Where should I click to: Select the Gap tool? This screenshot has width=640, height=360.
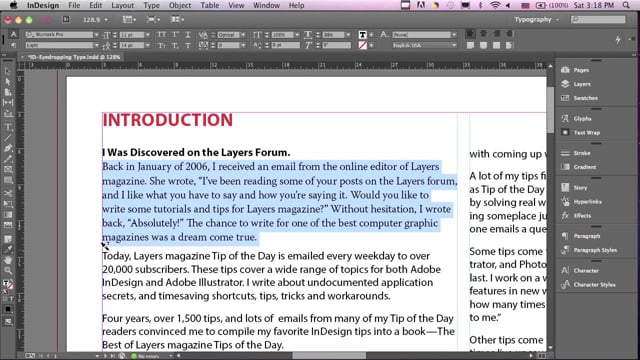click(8, 102)
